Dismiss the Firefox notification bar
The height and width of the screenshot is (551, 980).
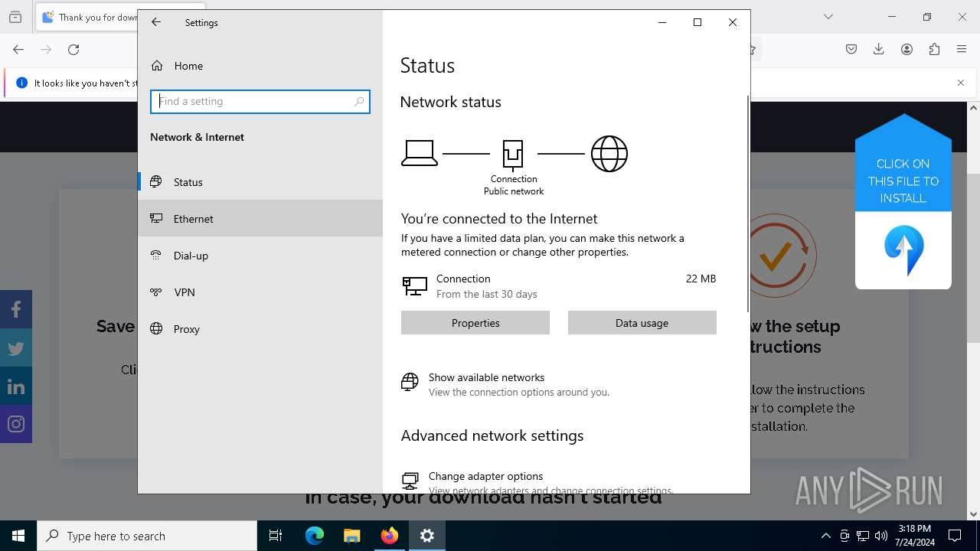pyautogui.click(x=961, y=83)
